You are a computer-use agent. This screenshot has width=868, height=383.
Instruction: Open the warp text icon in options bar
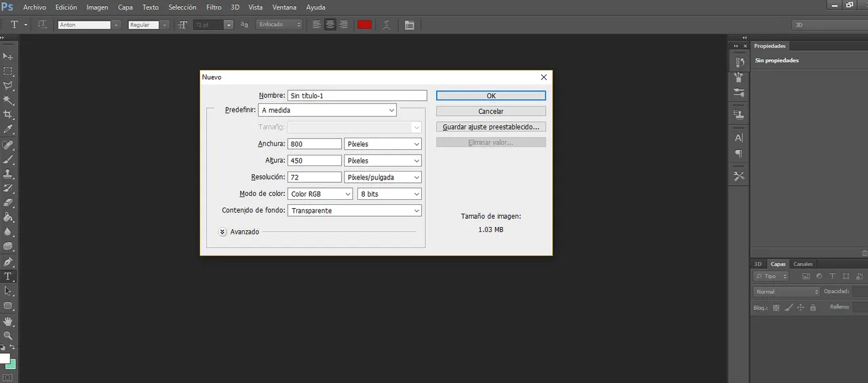click(x=387, y=24)
